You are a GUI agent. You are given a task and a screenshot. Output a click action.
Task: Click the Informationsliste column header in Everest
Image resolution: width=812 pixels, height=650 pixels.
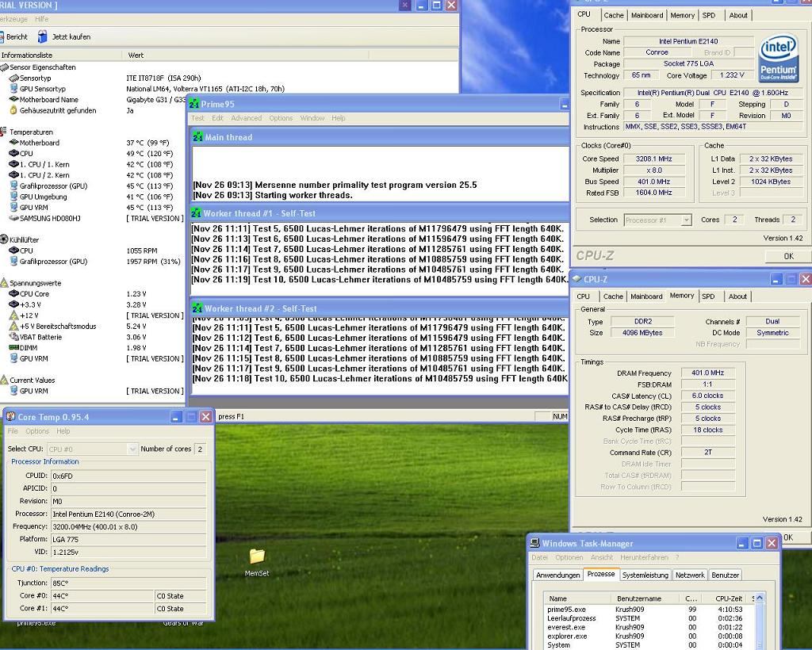point(61,55)
